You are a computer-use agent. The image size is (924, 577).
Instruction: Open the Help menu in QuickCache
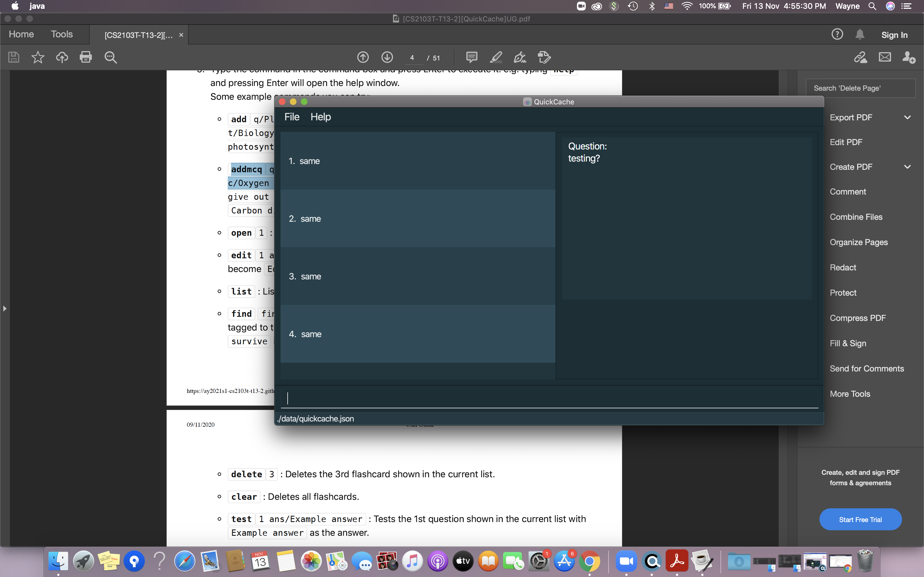click(320, 117)
